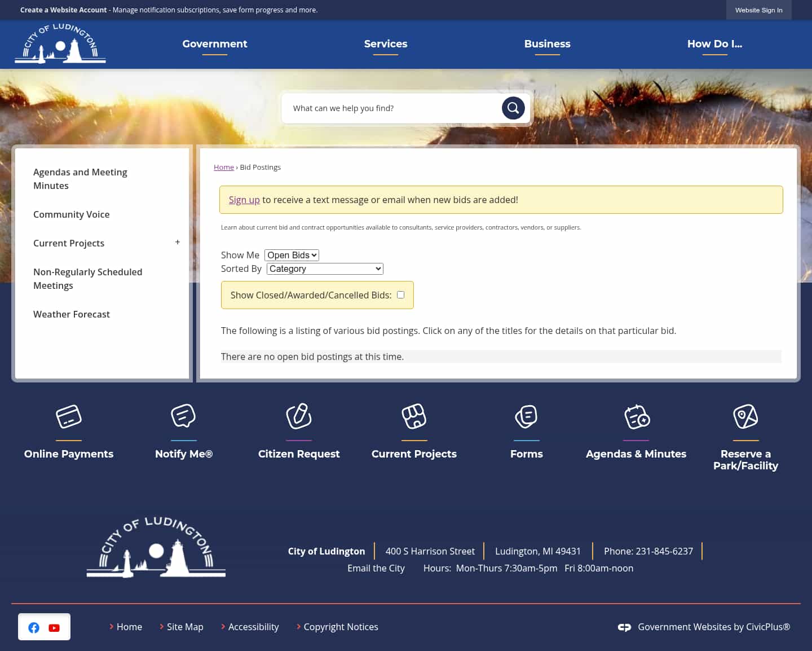This screenshot has height=651, width=812.
Task: Open the Show Me bids dropdown
Action: pos(292,255)
